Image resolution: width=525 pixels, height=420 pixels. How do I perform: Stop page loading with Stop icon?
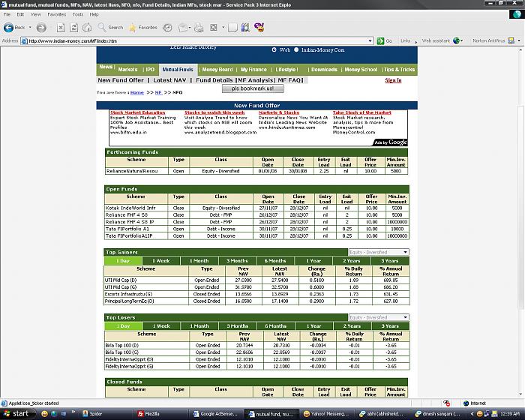pos(61,28)
